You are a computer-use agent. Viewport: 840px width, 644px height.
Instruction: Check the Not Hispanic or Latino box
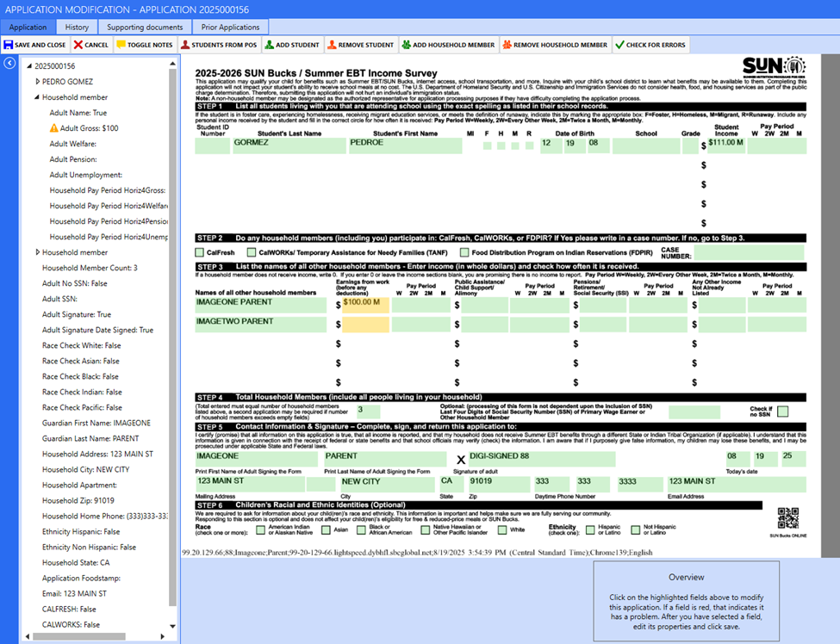pyautogui.click(x=635, y=530)
